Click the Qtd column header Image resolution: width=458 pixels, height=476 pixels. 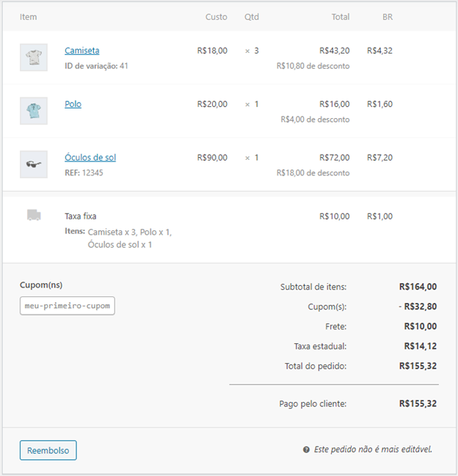click(x=252, y=17)
